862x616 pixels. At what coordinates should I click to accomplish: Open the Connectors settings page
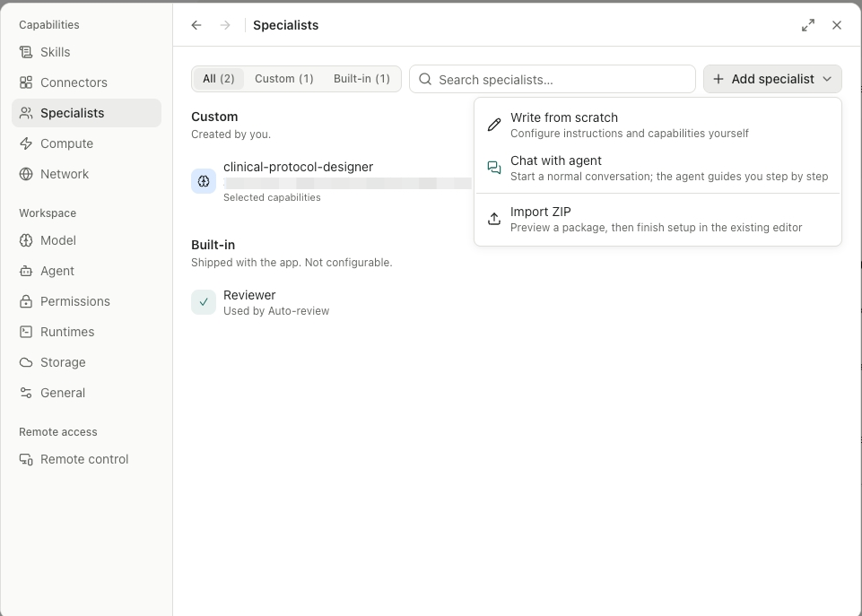coord(86,82)
